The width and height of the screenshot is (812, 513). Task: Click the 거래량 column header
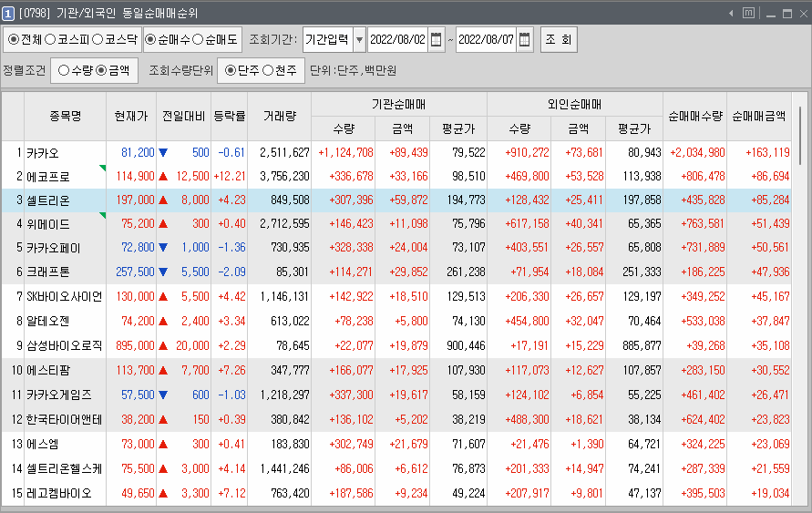pyautogui.click(x=280, y=117)
